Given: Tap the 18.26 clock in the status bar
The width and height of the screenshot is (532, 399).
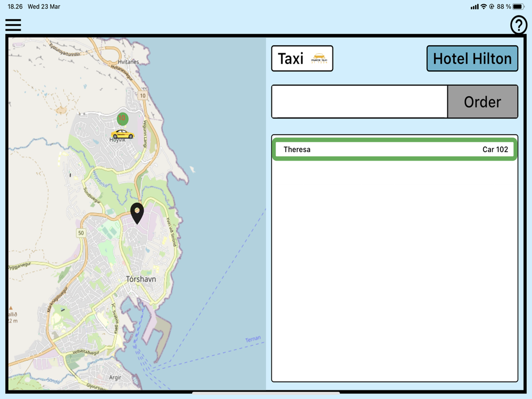Looking at the screenshot, I should pos(15,6).
